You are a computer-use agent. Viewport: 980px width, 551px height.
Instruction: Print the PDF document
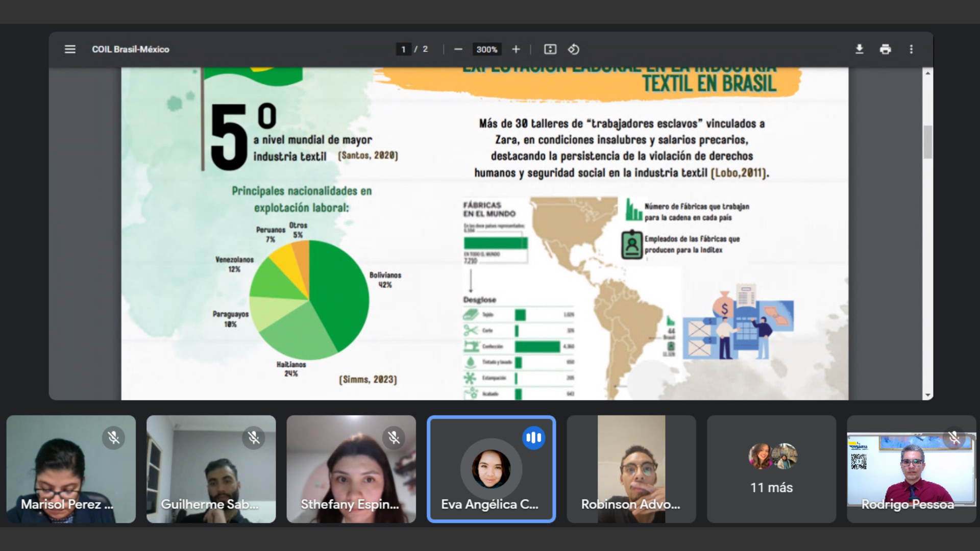click(886, 49)
